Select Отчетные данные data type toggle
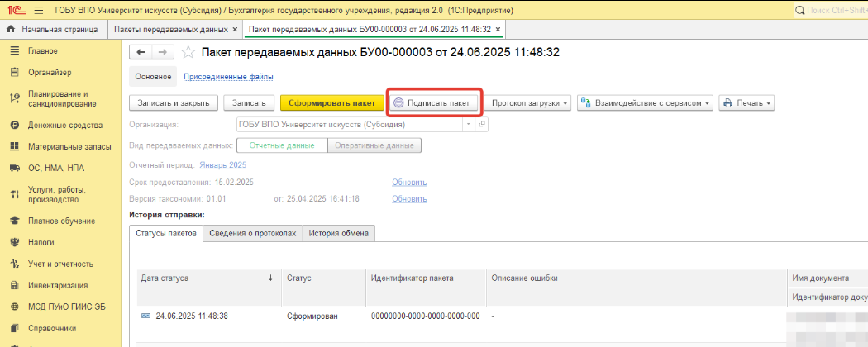The image size is (868, 347). point(282,145)
